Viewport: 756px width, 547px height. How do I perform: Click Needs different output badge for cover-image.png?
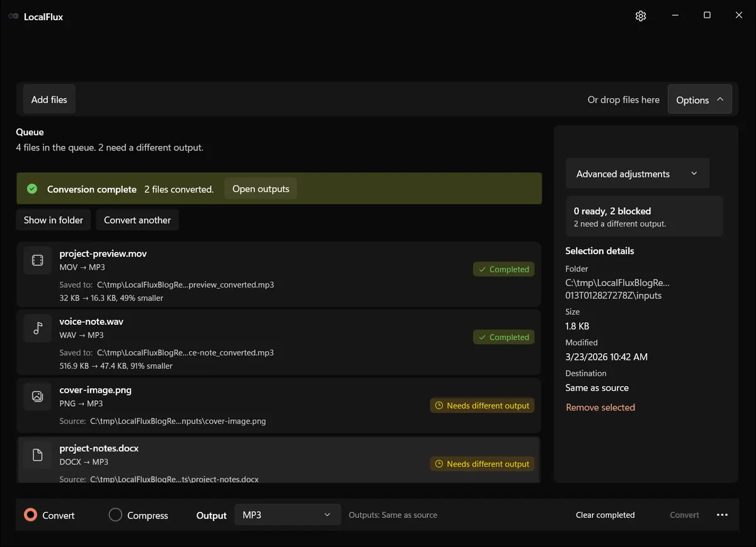[x=483, y=406]
